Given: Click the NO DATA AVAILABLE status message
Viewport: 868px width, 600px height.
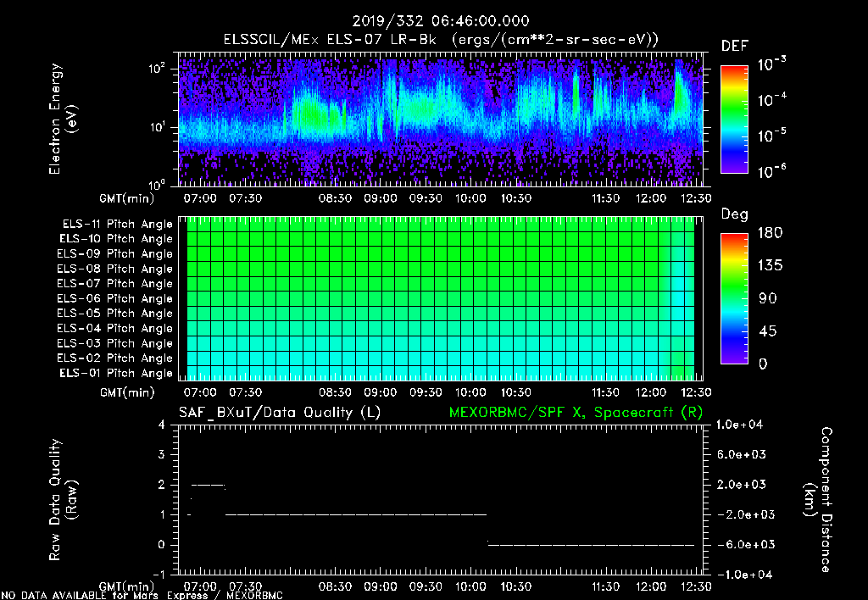Looking at the screenshot, I should click(x=142, y=595).
